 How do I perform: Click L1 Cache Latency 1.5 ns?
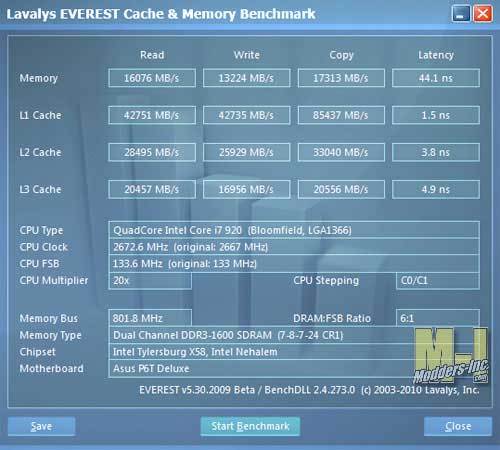point(436,115)
